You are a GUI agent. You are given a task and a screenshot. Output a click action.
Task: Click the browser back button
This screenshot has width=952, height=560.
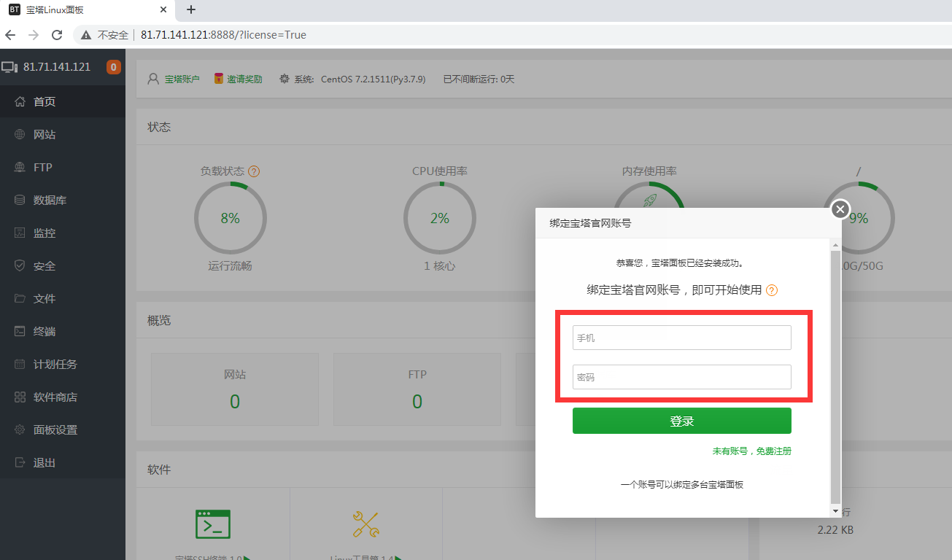(10, 35)
